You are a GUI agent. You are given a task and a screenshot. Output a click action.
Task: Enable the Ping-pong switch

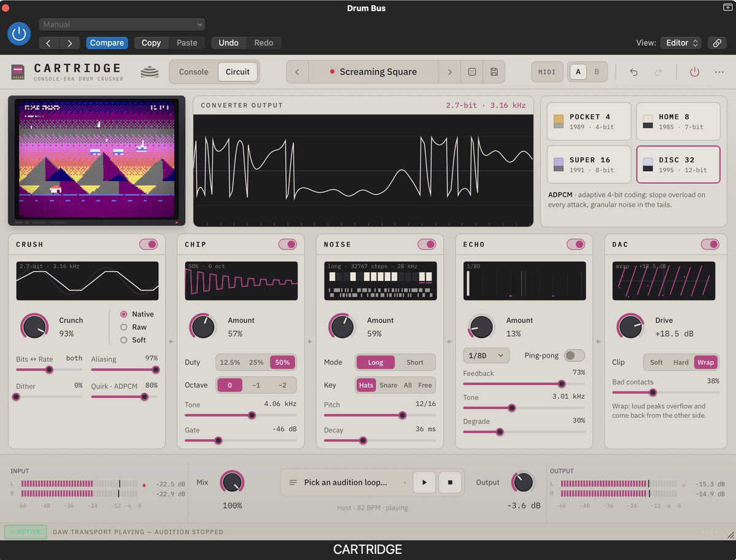tap(574, 356)
